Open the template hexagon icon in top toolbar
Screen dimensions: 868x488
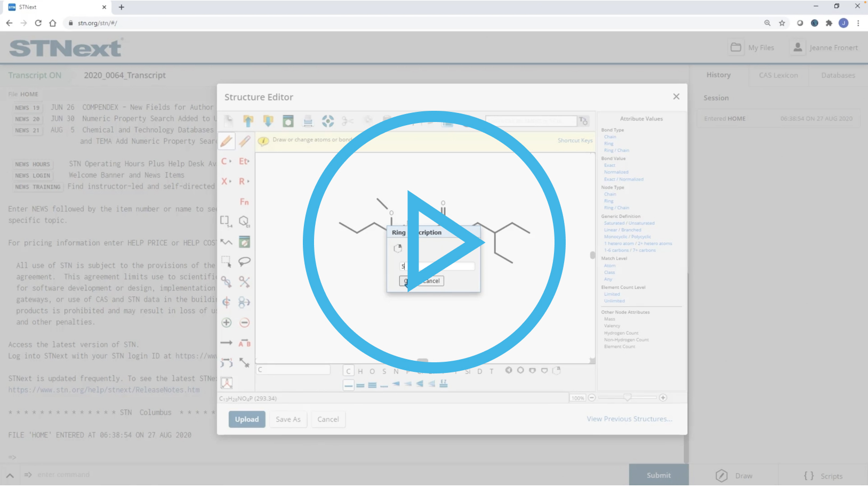(288, 121)
